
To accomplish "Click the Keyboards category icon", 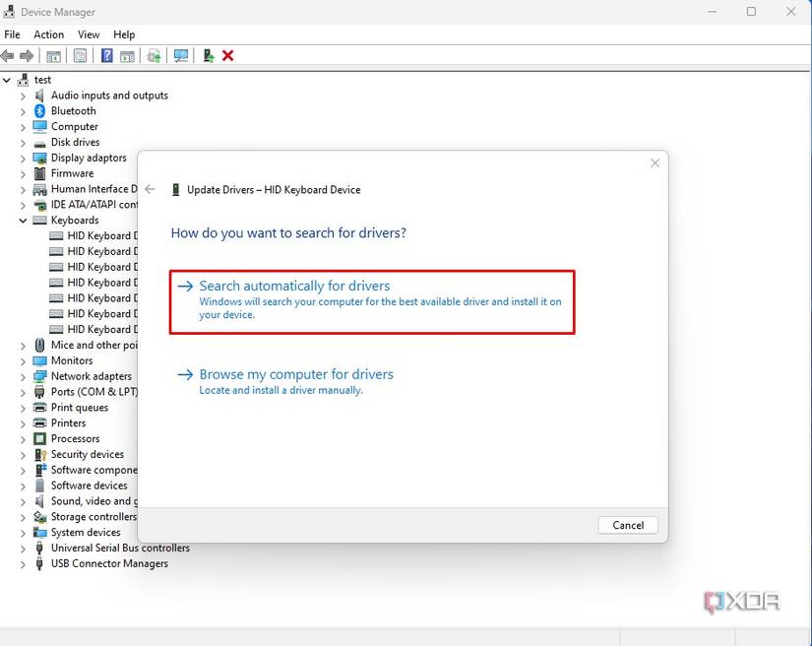I will [40, 221].
